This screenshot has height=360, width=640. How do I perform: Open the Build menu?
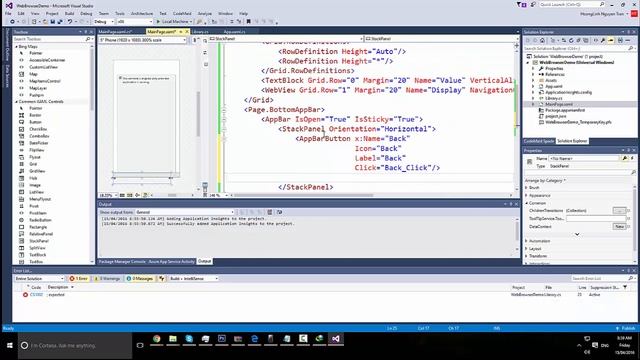[69, 13]
